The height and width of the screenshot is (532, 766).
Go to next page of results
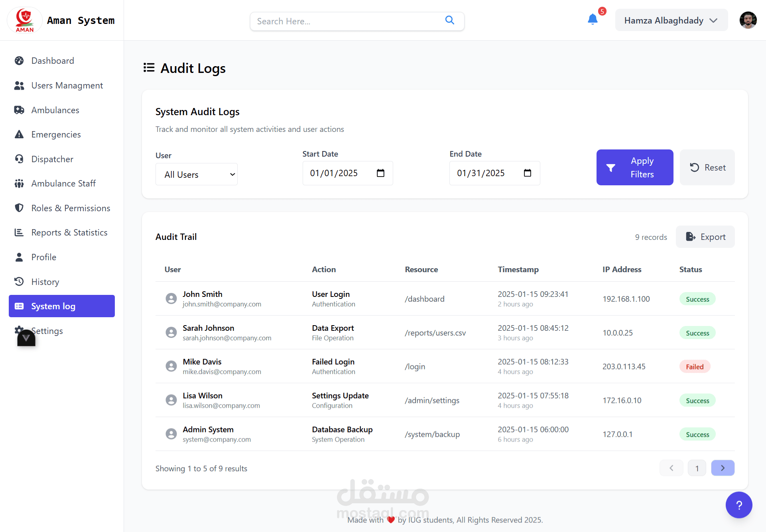(723, 468)
